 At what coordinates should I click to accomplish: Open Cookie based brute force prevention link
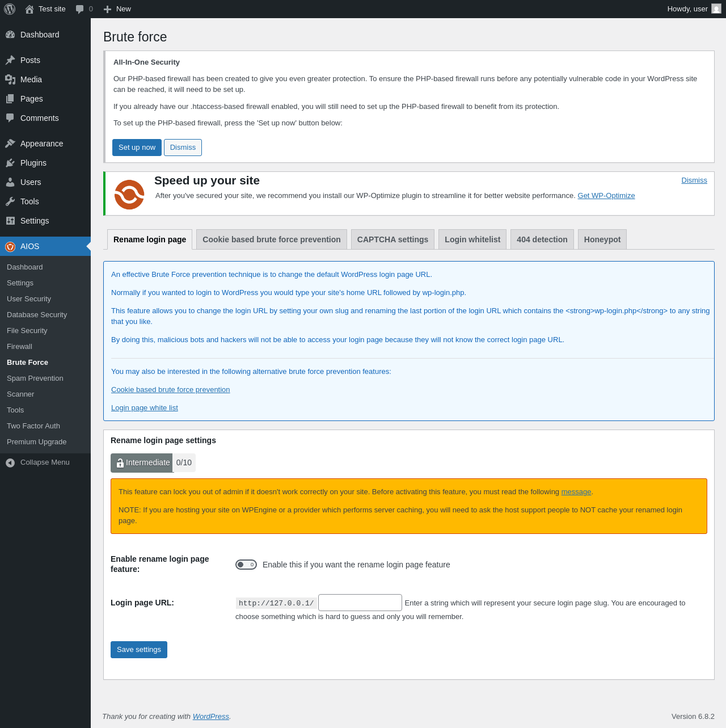(x=171, y=390)
